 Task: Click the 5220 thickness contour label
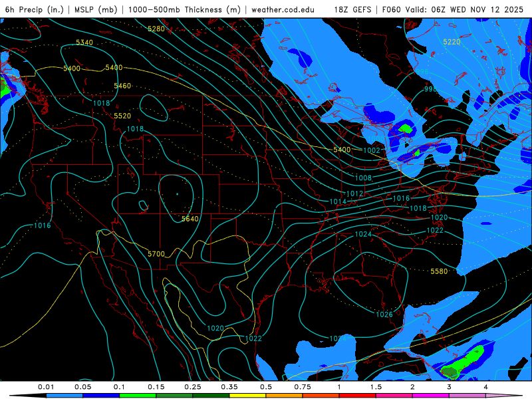click(x=452, y=42)
